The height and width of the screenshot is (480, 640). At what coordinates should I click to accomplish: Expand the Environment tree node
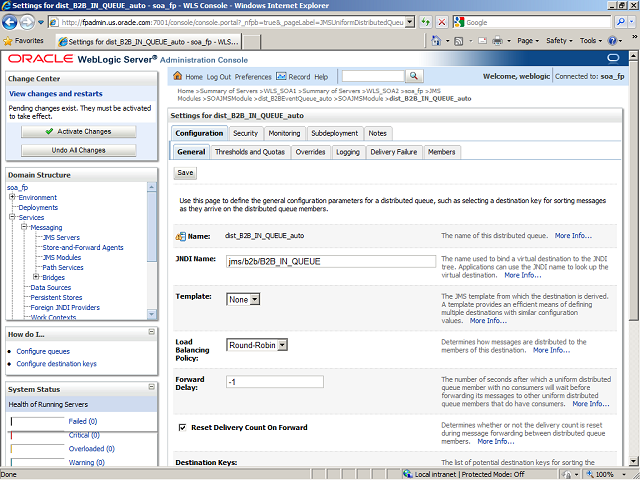(x=12, y=198)
